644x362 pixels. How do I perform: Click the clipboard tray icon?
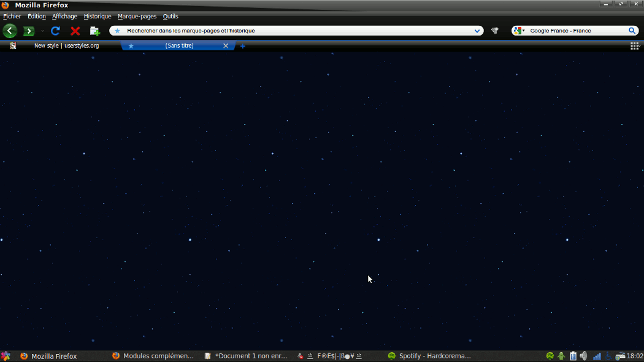(573, 356)
